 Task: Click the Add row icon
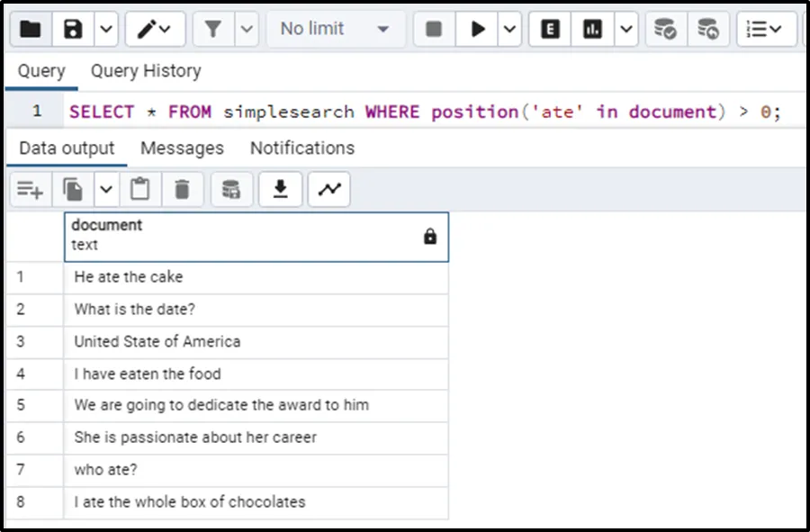coord(30,189)
